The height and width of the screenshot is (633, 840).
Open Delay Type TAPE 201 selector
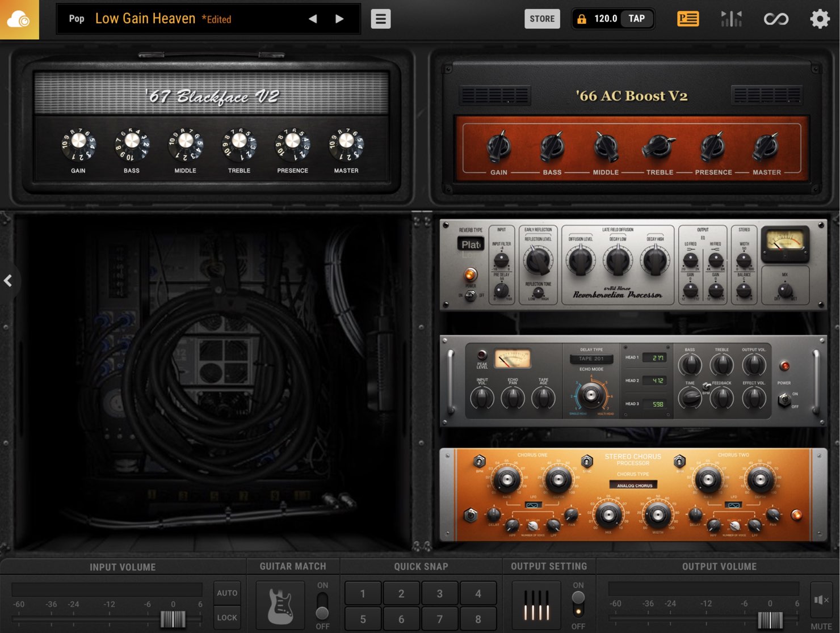[591, 358]
